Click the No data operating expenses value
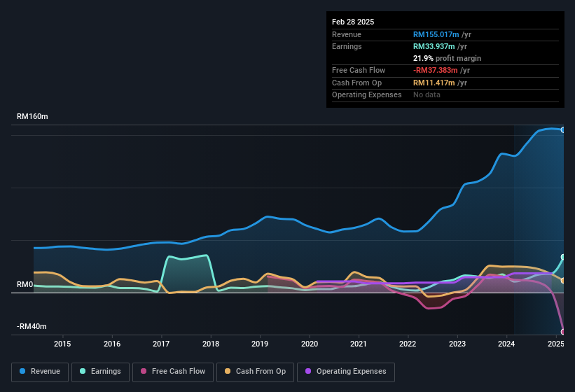 coord(427,94)
